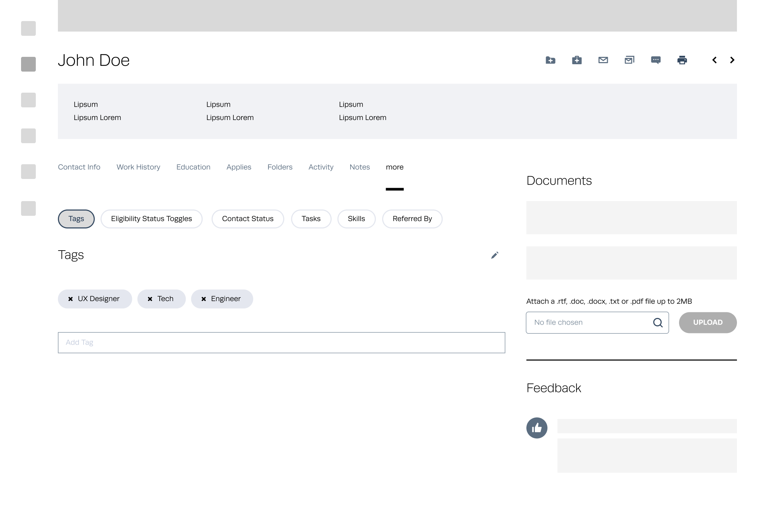Image resolution: width=758 pixels, height=532 pixels.
Task: Select the Contact Status pill
Action: 247,219
